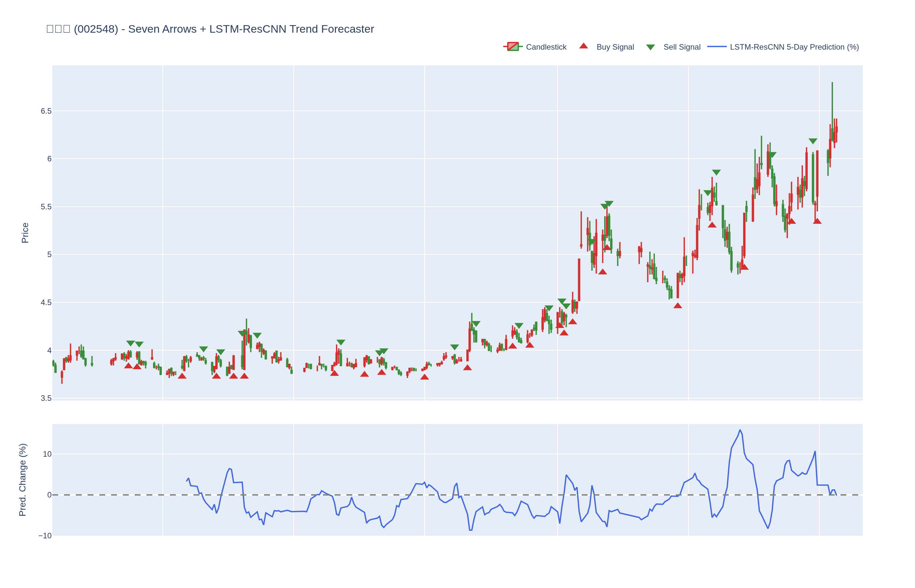The image size is (915, 588).
Task: Click the rightmost green sell signal marker
Action: click(813, 141)
